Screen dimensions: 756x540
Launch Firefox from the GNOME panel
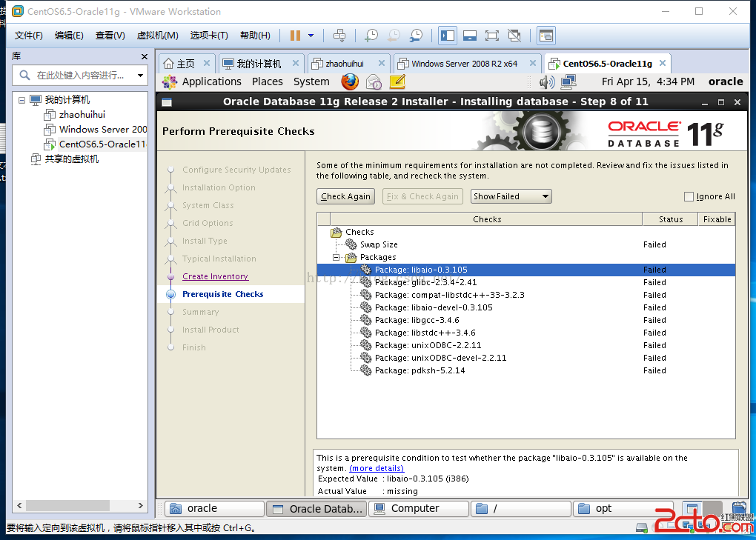[x=350, y=82]
